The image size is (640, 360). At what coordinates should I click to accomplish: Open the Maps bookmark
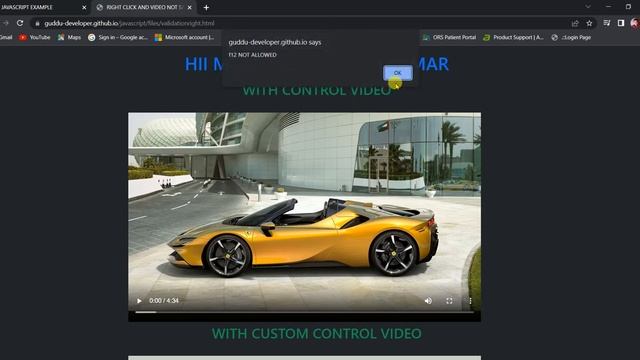69,37
